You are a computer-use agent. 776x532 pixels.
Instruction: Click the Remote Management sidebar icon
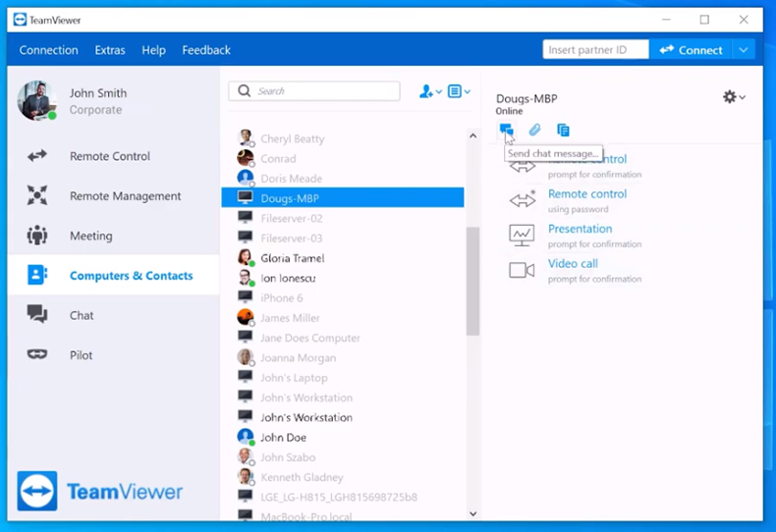37,195
